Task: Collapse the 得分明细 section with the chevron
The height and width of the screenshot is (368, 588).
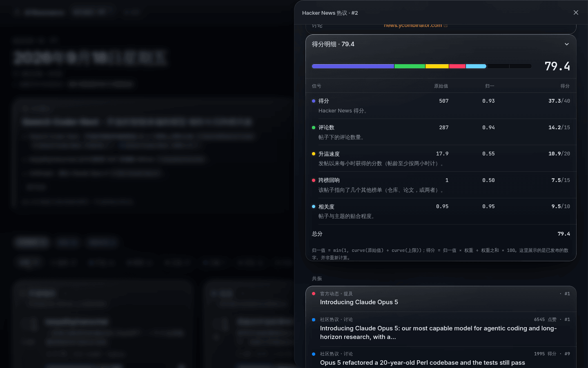Action: pyautogui.click(x=567, y=44)
